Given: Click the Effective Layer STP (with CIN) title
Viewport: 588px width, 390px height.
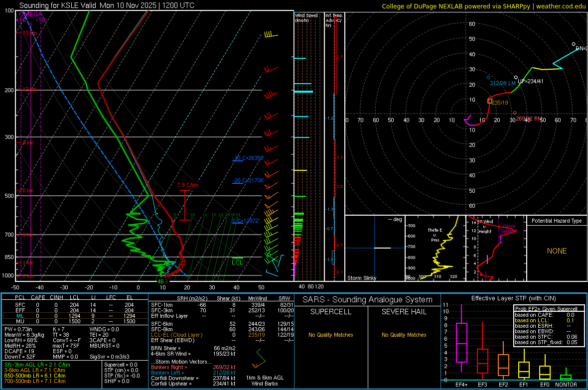Looking at the screenshot, I should click(x=513, y=298).
